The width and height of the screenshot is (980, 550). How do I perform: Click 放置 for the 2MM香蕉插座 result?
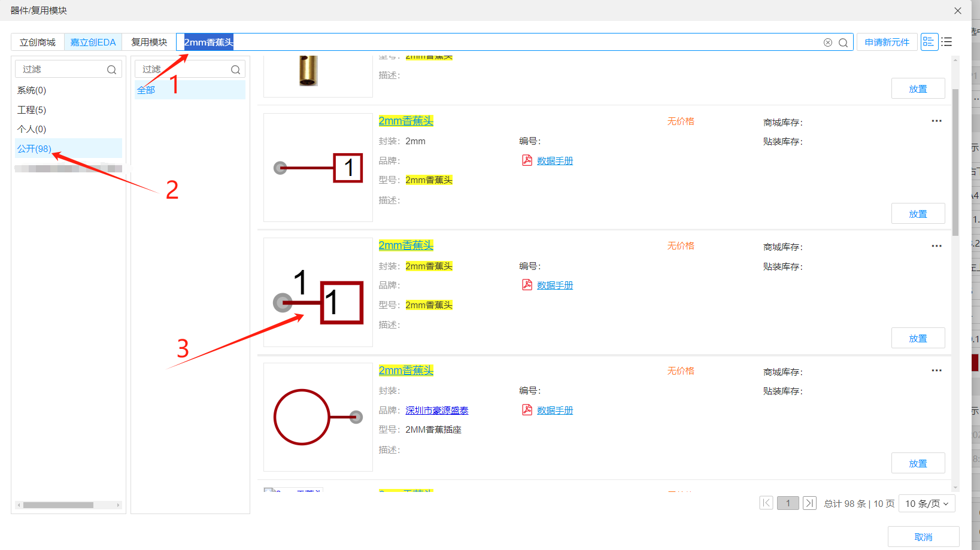(x=918, y=463)
